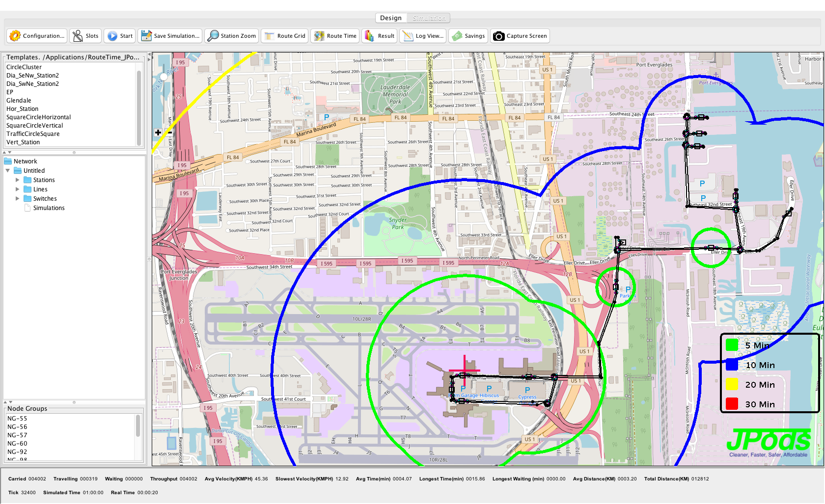
Task: Click the map zoom-in plus button
Action: point(158,133)
